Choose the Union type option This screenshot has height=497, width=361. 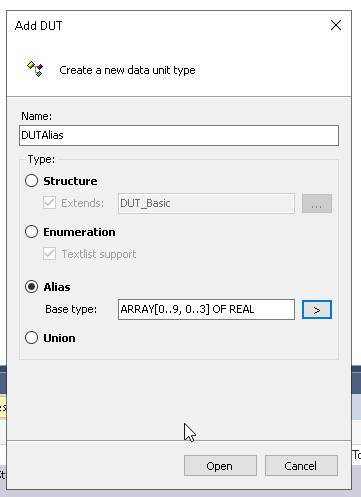click(31, 338)
